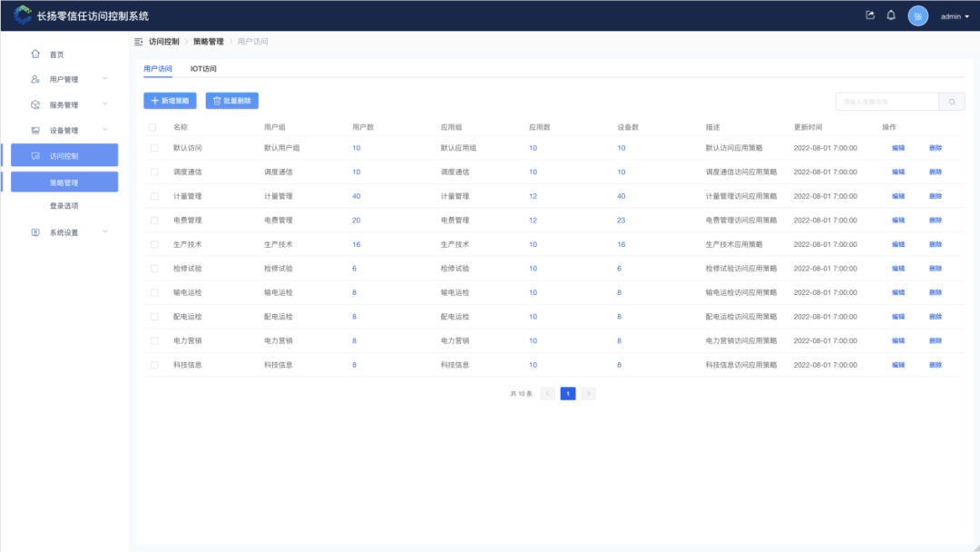
Task: Click the next page arrow in pagination
Action: tap(588, 394)
